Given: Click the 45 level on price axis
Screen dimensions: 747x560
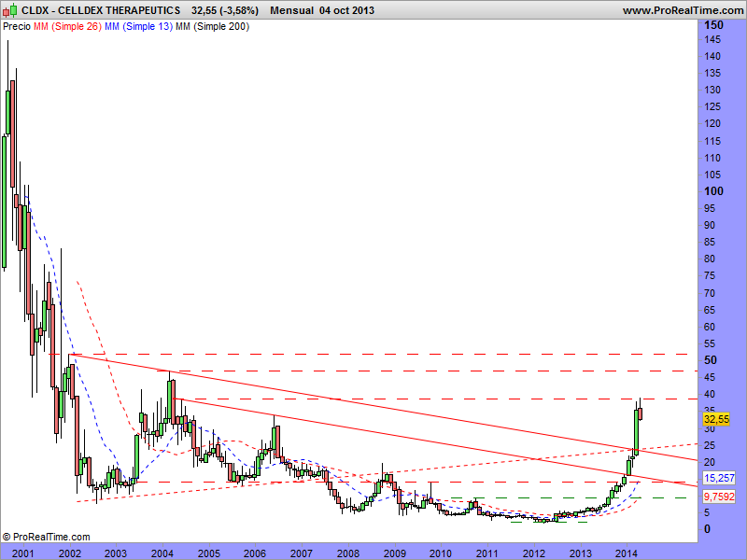Looking at the screenshot, I should (x=710, y=377).
